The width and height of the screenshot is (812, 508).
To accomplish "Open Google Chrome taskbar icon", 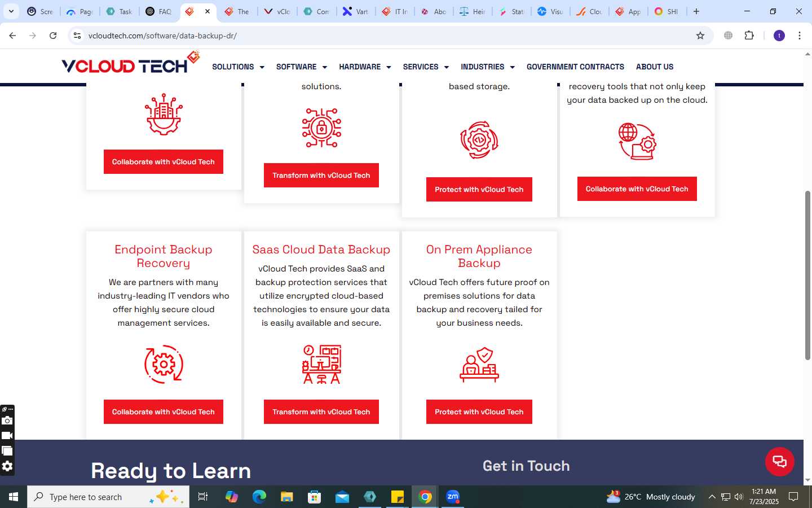I will [425, 497].
